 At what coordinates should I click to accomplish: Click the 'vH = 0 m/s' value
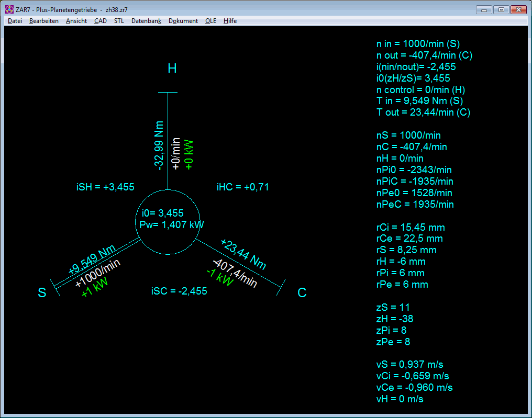pyautogui.click(x=400, y=399)
